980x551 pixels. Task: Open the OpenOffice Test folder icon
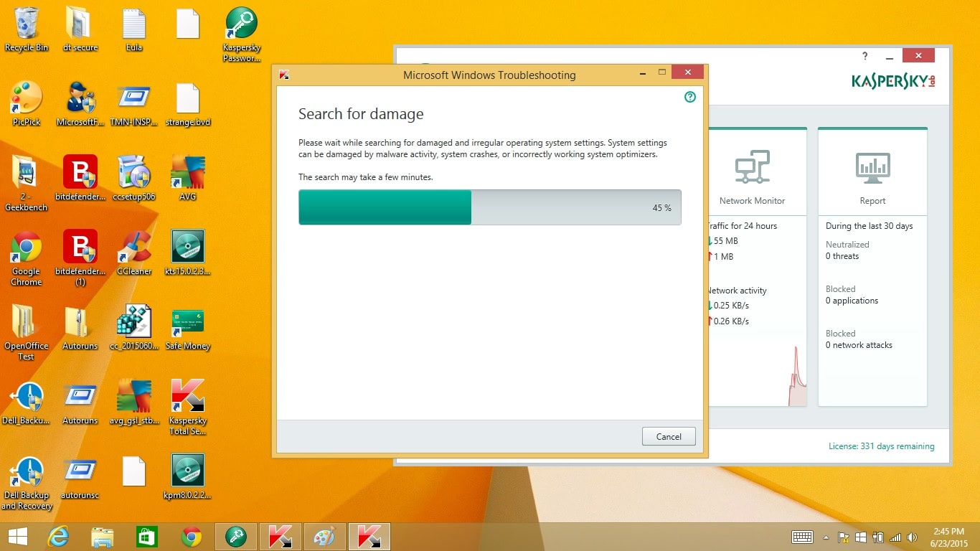coord(27,332)
